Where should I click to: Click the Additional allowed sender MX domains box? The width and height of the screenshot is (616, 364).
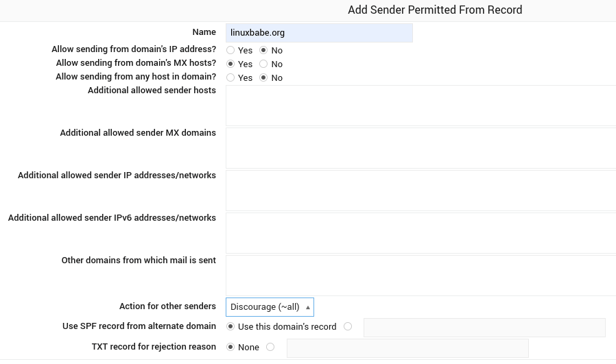coord(420,148)
